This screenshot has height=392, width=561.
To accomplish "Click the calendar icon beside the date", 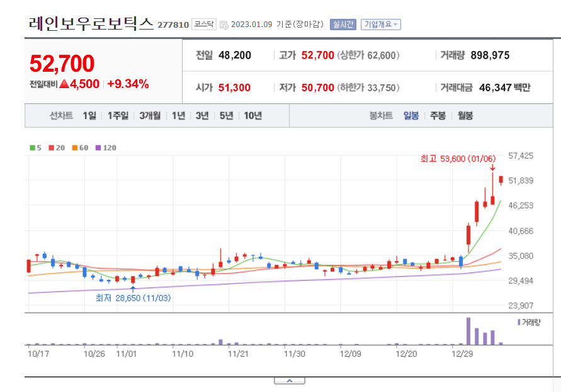I will pyautogui.click(x=224, y=25).
